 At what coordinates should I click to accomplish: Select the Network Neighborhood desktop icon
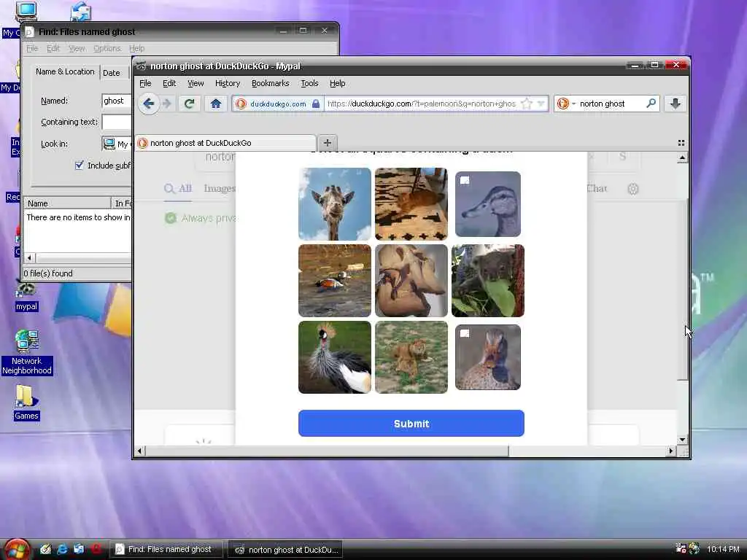[x=27, y=352]
